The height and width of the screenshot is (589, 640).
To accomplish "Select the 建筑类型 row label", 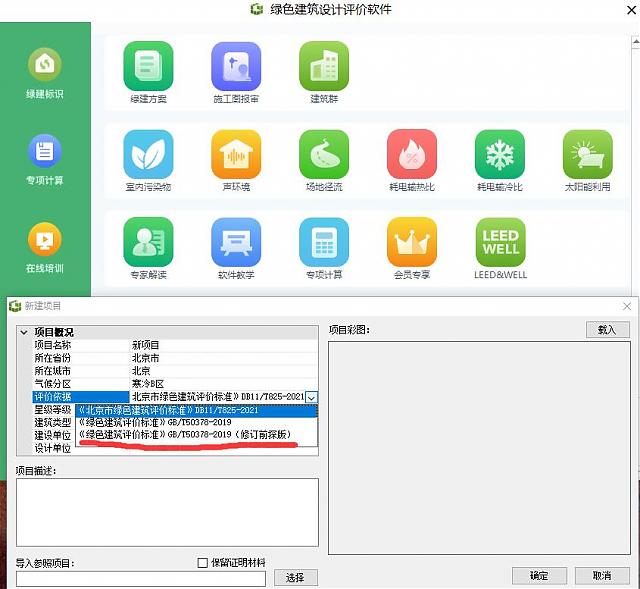I will click(53, 422).
